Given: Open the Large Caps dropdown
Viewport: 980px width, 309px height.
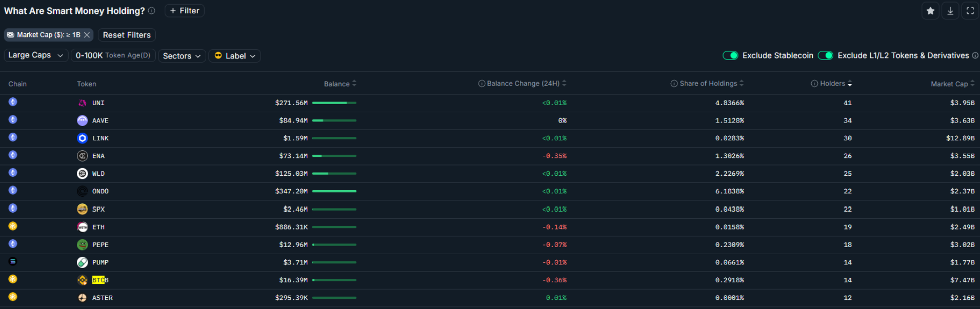Looking at the screenshot, I should 36,55.
